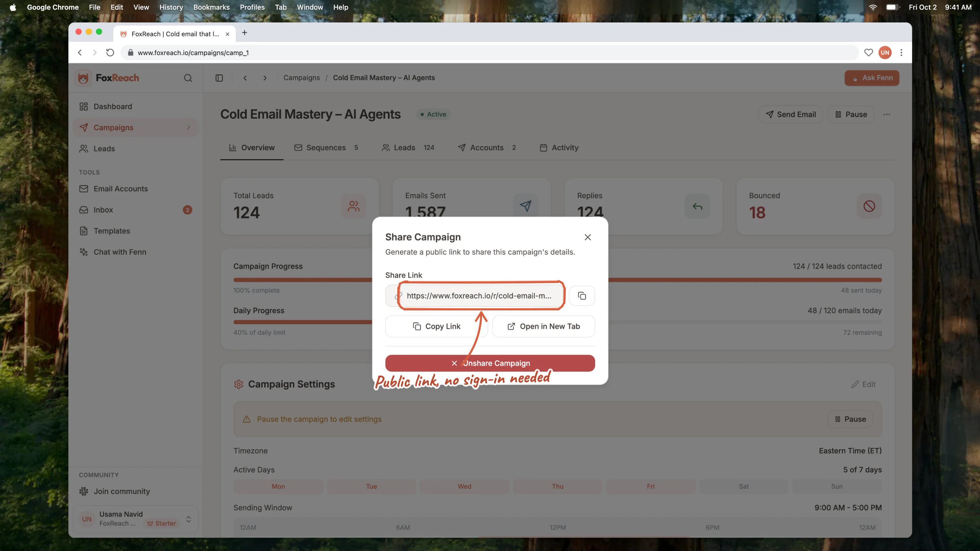
Task: Toggle the Sun active day
Action: point(837,487)
